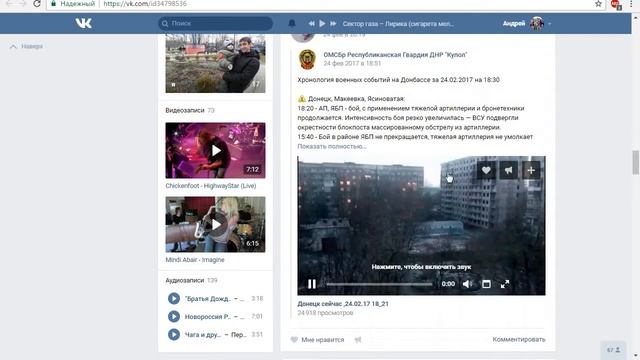640x360 pixels.
Task: Go back up with Наверх
Action: [x=26, y=46]
